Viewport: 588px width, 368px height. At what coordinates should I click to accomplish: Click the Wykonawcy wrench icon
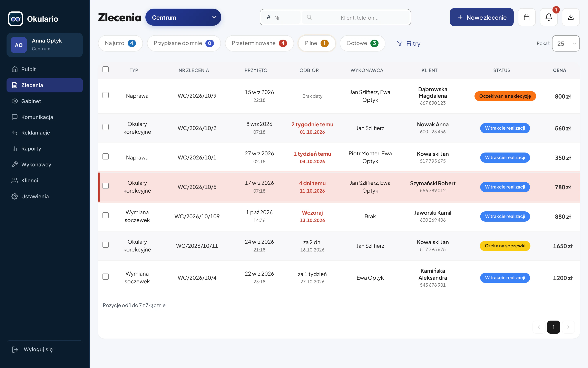14,165
